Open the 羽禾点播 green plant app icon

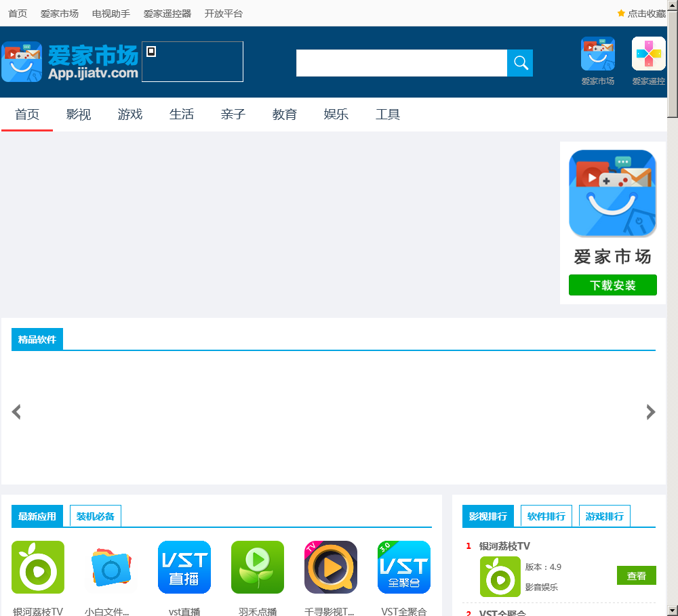[x=258, y=567]
